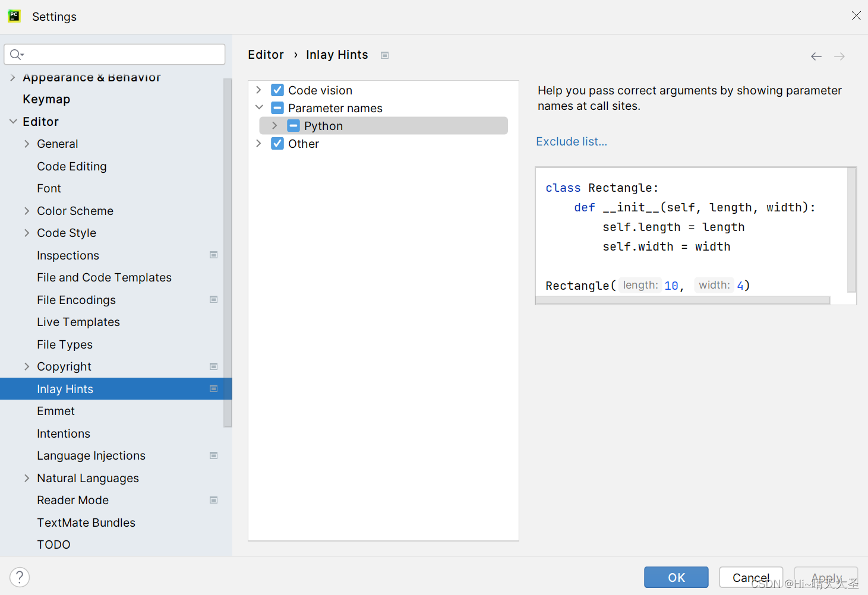The image size is (868, 595).
Task: Open the TextMate Bundles page
Action: tap(86, 523)
